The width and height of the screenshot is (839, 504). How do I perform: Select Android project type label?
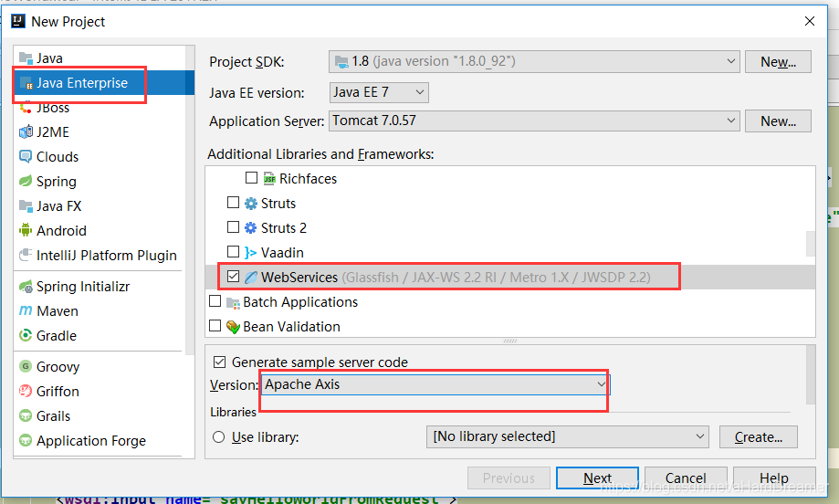tap(61, 231)
